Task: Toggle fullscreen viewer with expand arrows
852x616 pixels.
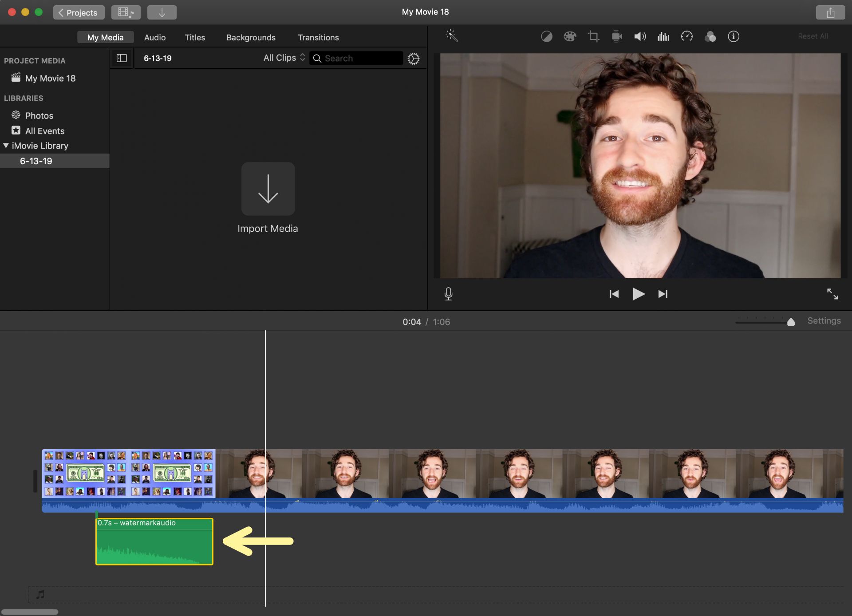Action: tap(832, 294)
